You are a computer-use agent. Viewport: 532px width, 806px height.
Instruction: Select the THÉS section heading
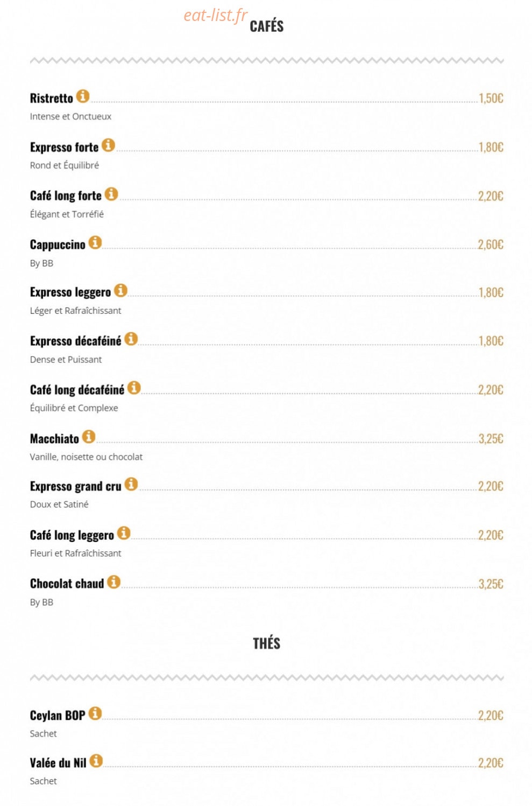[267, 643]
